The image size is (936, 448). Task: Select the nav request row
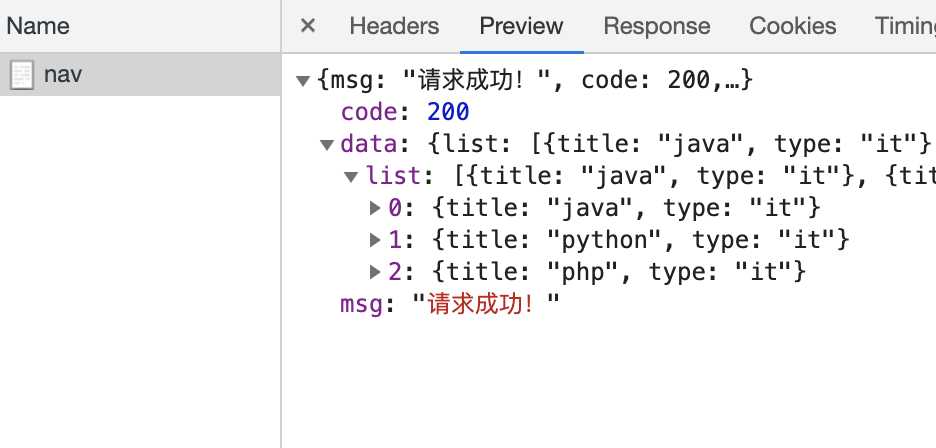click(x=140, y=75)
